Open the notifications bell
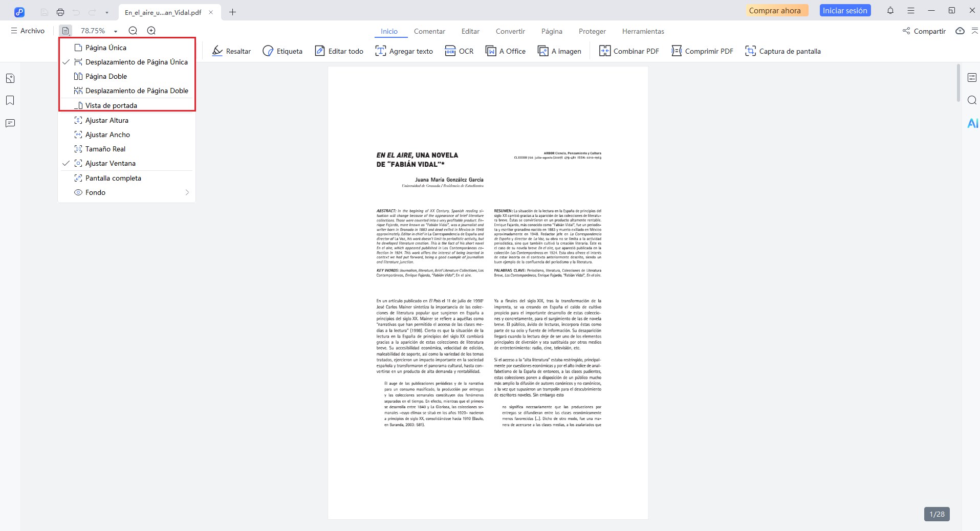Viewport: 980px width, 531px height. [890, 11]
